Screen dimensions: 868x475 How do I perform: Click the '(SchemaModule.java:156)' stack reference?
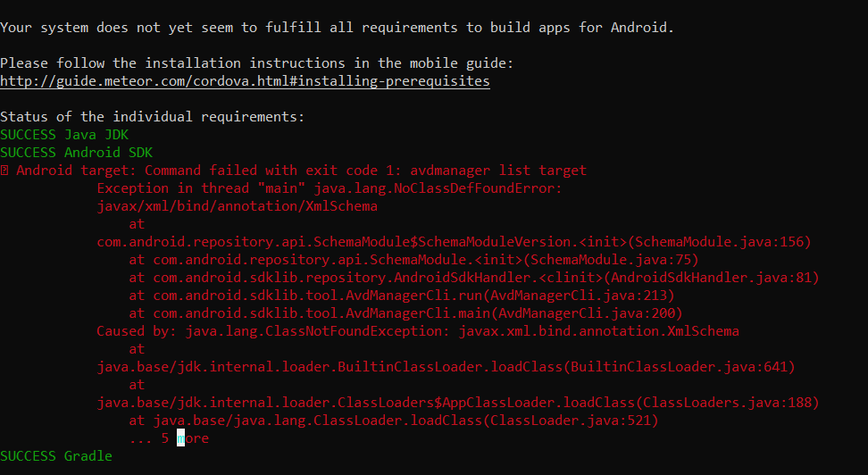(x=719, y=242)
